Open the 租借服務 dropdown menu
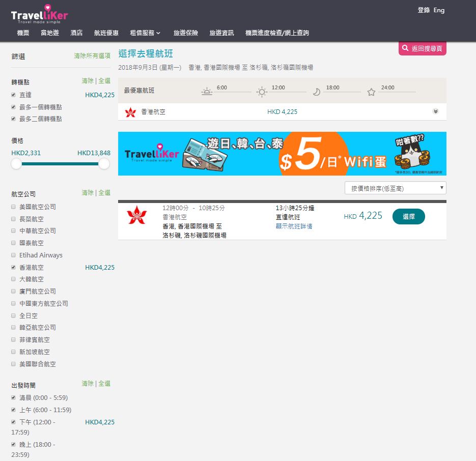476x461 pixels. [x=145, y=33]
